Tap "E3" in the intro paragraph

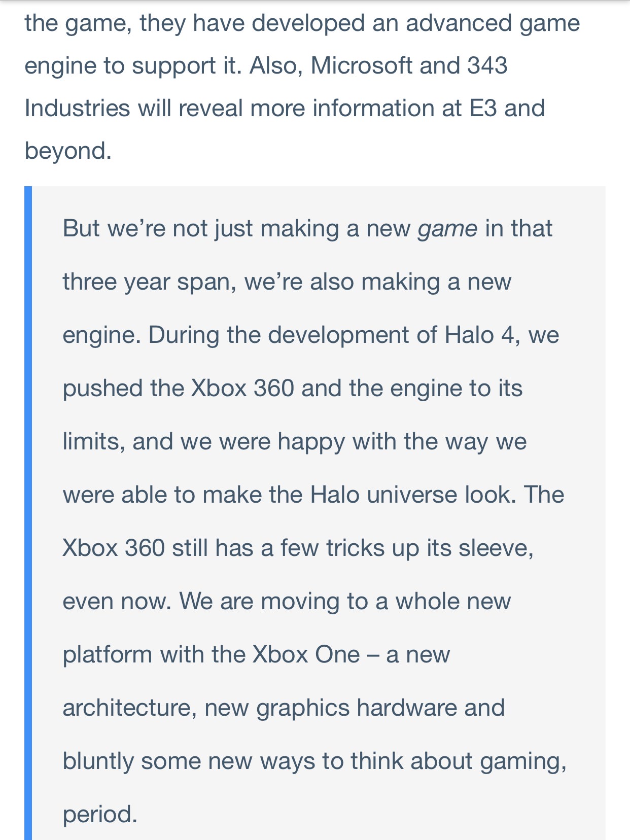[483, 109]
